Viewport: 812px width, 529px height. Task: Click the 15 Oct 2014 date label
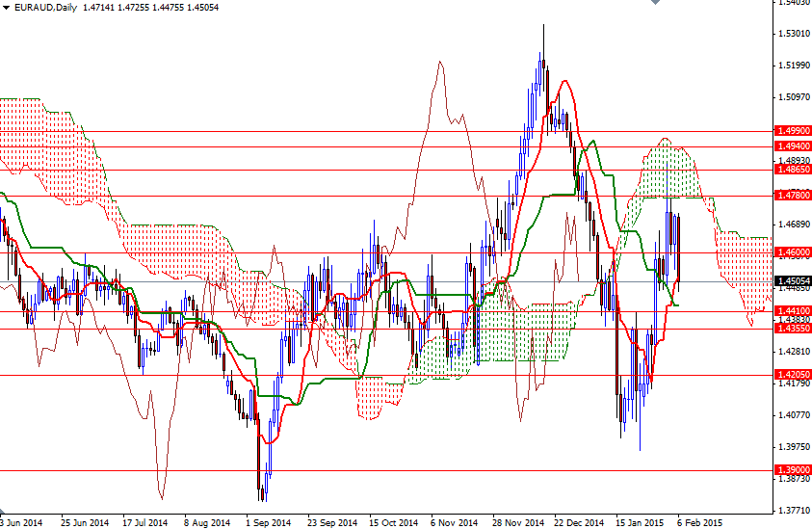(x=394, y=522)
